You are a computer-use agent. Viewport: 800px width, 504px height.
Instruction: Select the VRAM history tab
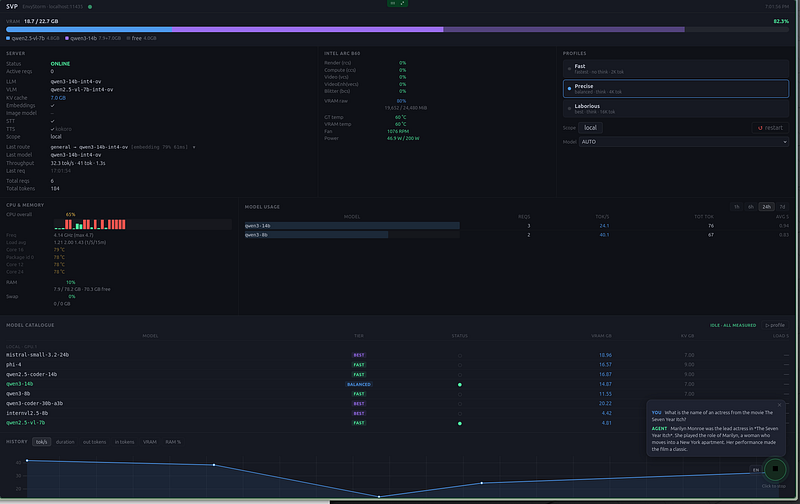(149, 442)
